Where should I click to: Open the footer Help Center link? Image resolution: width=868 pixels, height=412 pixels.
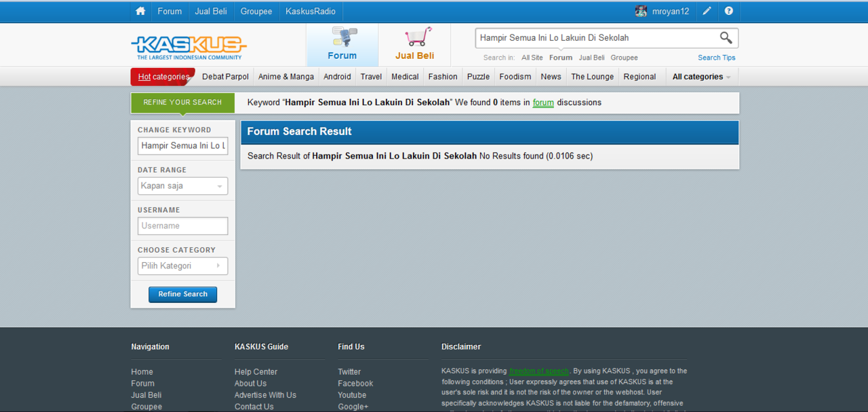coord(256,372)
